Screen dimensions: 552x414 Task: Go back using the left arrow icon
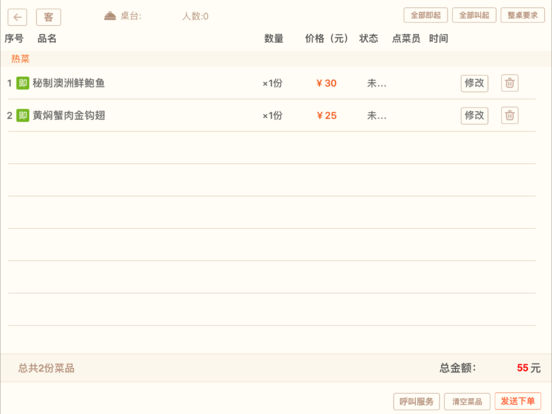(x=17, y=17)
